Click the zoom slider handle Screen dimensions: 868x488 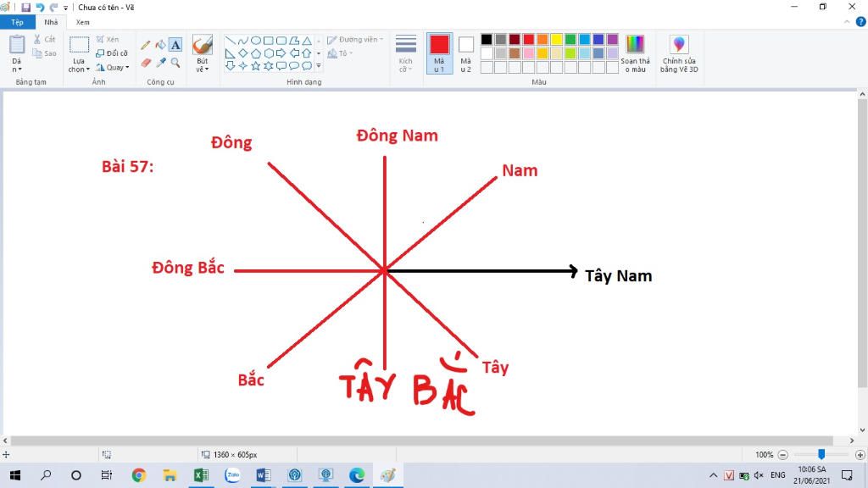pyautogui.click(x=821, y=454)
